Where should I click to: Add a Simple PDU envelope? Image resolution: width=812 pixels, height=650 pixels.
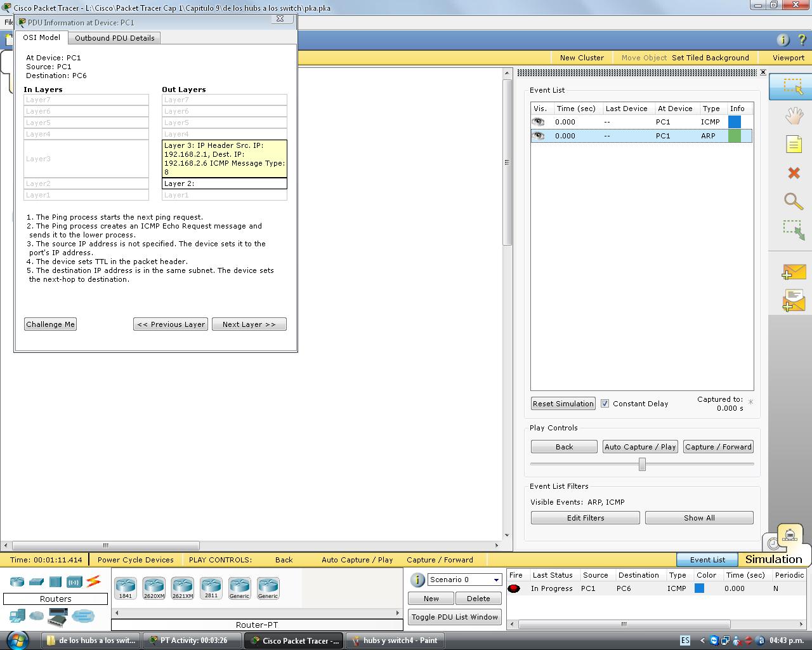pos(794,272)
